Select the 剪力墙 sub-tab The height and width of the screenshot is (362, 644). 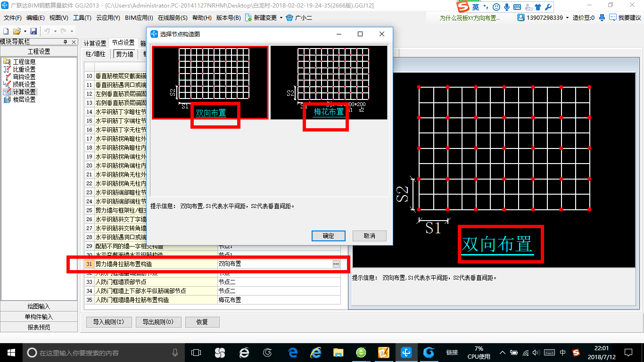tap(124, 54)
